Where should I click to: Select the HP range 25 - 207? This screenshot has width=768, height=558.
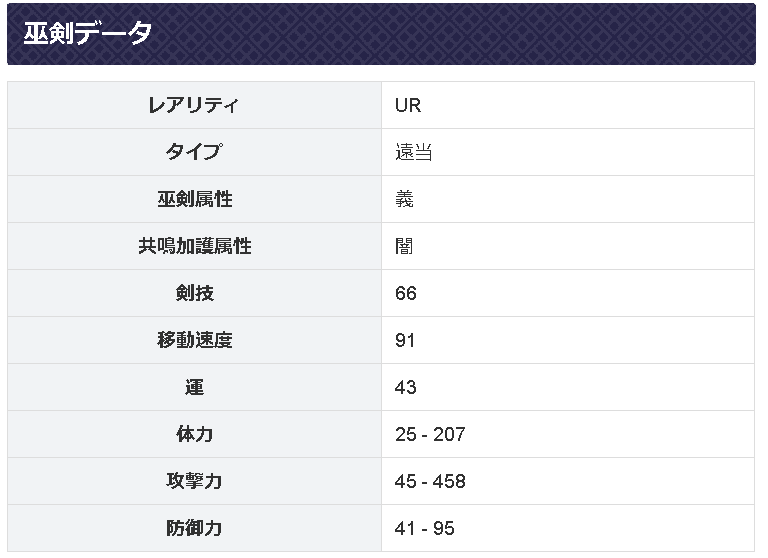point(430,434)
